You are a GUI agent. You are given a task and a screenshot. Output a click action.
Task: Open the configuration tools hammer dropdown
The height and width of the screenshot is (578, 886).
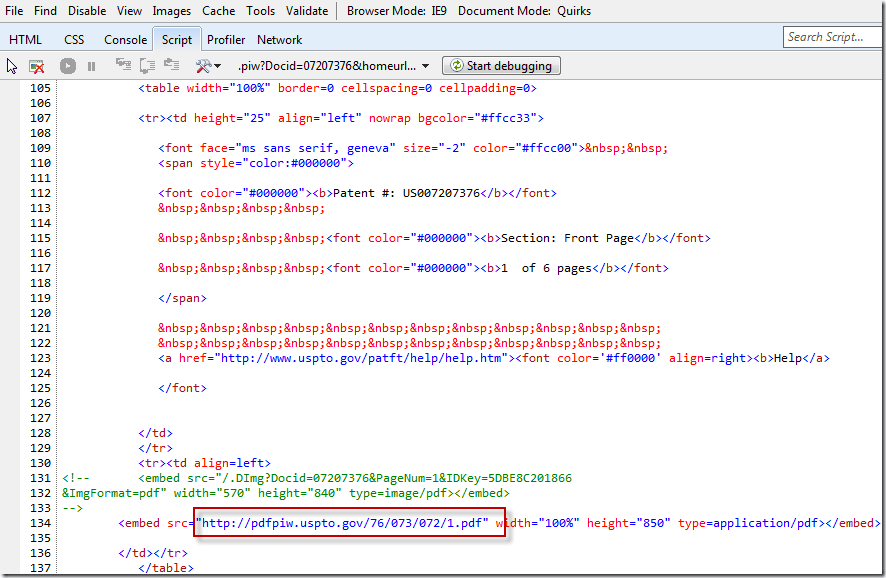208,66
